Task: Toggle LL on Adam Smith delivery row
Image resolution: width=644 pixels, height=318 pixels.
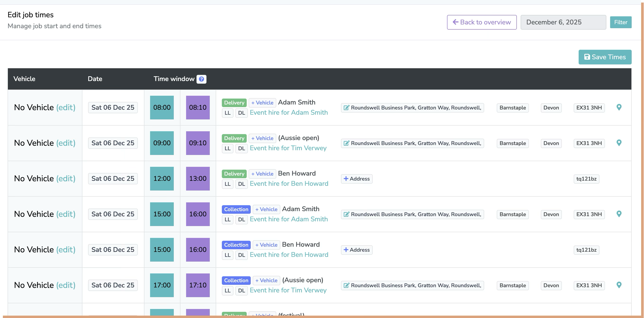Action: (228, 113)
